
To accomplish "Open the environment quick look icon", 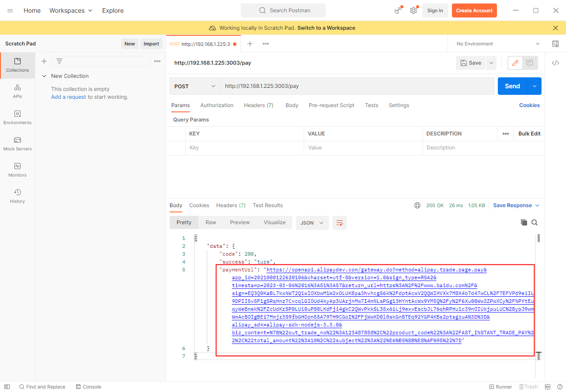I will [x=556, y=44].
